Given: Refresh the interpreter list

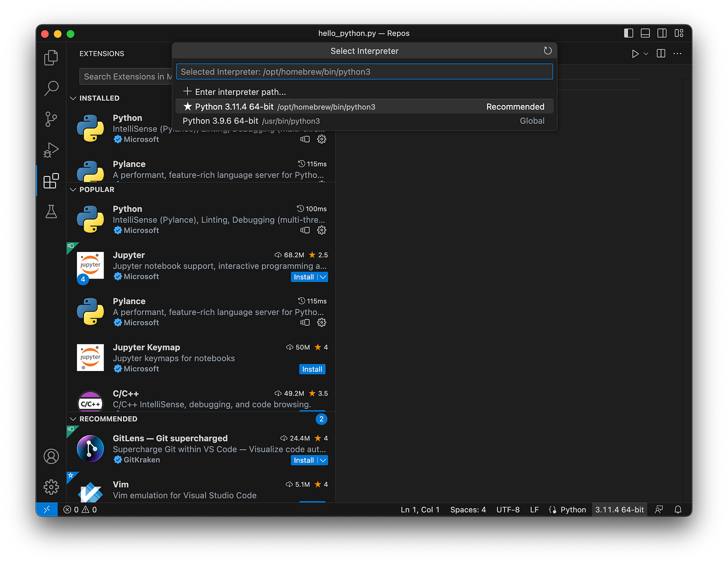Looking at the screenshot, I should 547,50.
